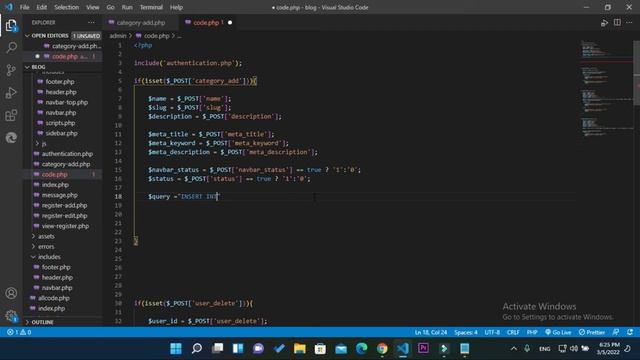This screenshot has width=640, height=360.
Task: Open the Accounts menu icon
Action: pos(11,293)
